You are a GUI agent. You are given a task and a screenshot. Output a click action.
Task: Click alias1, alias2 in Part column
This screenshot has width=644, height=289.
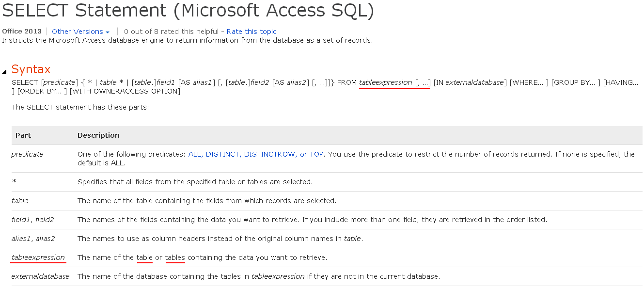33,239
